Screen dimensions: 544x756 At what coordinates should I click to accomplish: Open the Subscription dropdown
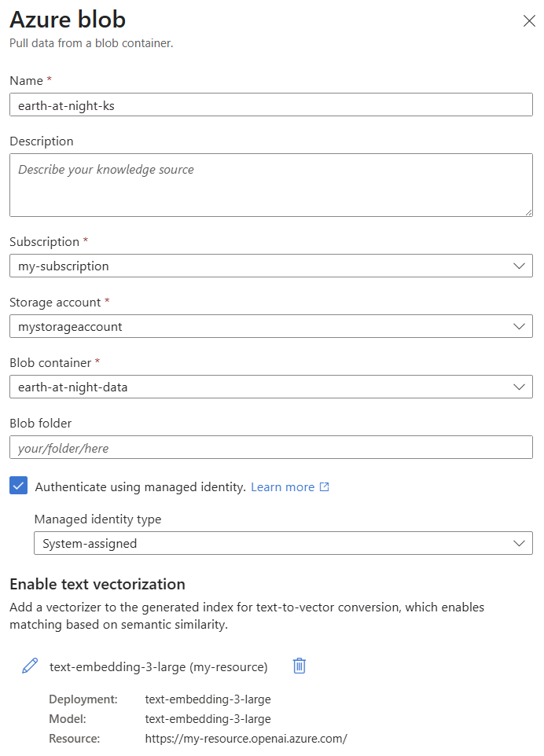(x=270, y=266)
